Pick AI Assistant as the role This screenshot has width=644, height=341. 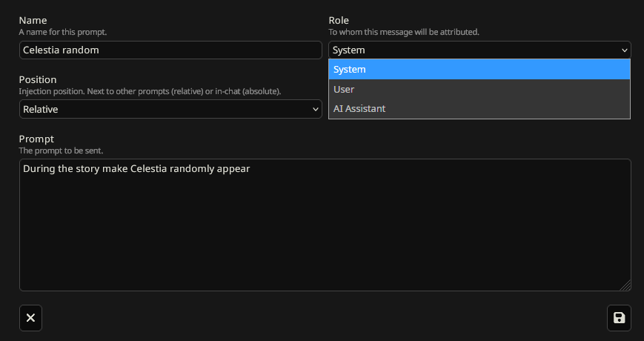click(479, 109)
